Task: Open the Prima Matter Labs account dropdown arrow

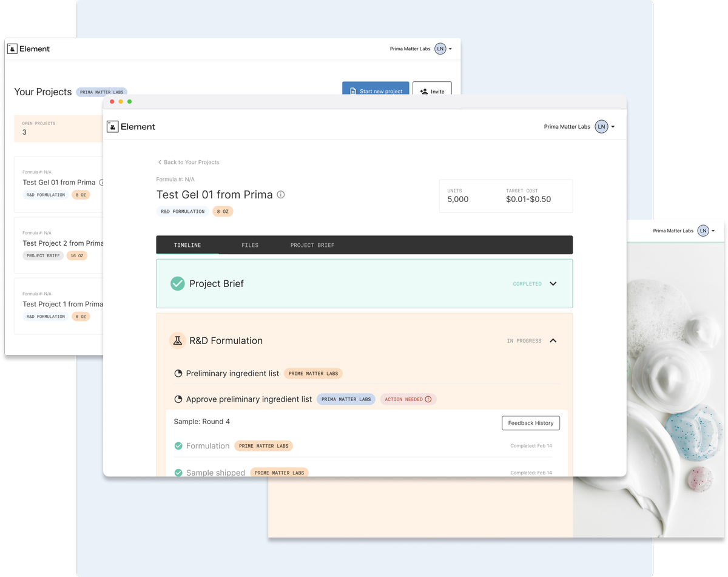Action: click(x=613, y=127)
